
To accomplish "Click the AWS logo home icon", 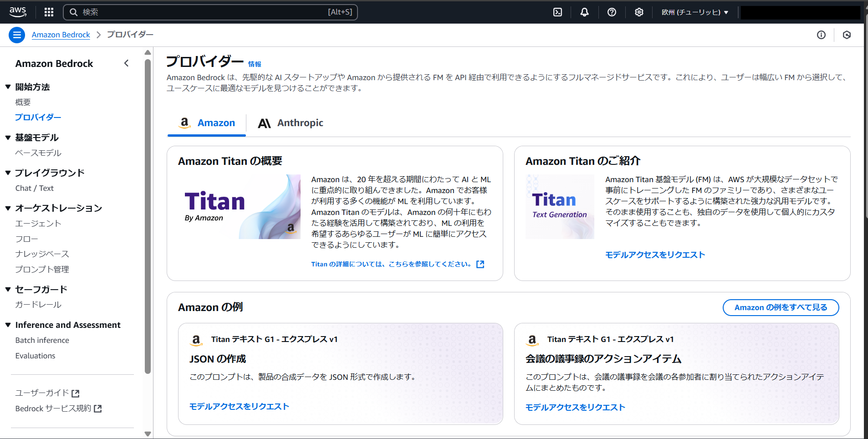I will pos(18,12).
